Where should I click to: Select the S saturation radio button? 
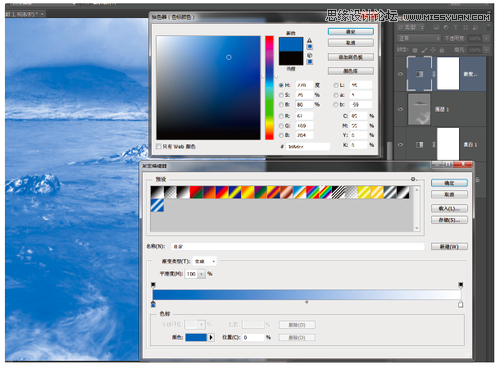coord(281,95)
